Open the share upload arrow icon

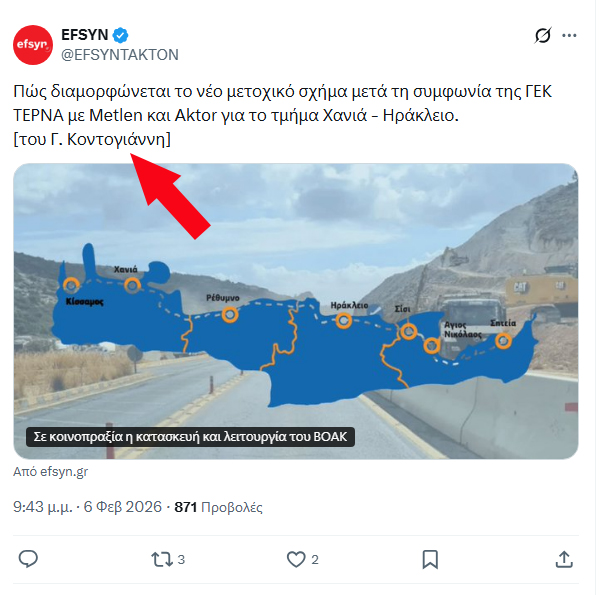click(564, 559)
